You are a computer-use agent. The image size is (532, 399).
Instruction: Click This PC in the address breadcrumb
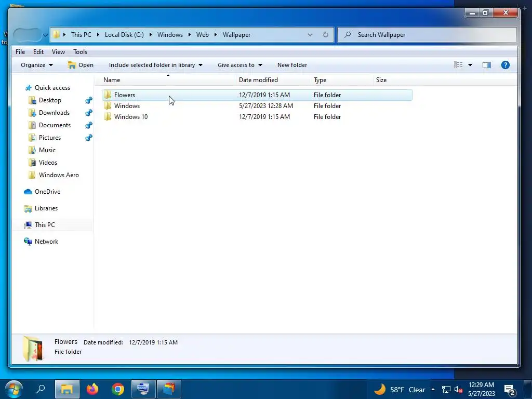[x=81, y=35]
